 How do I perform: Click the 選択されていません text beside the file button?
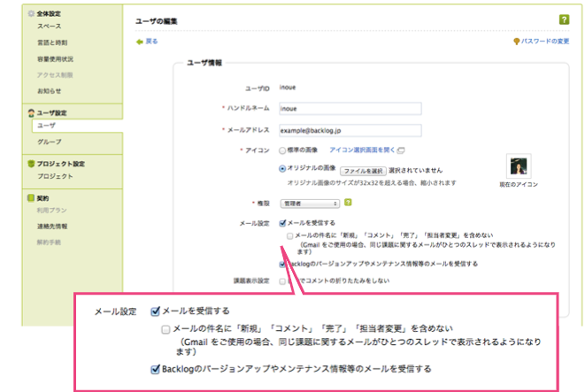pyautogui.click(x=415, y=171)
